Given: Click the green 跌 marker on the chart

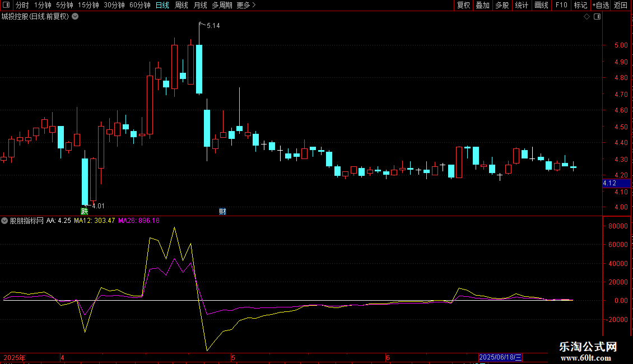Looking at the screenshot, I should click(x=85, y=211).
